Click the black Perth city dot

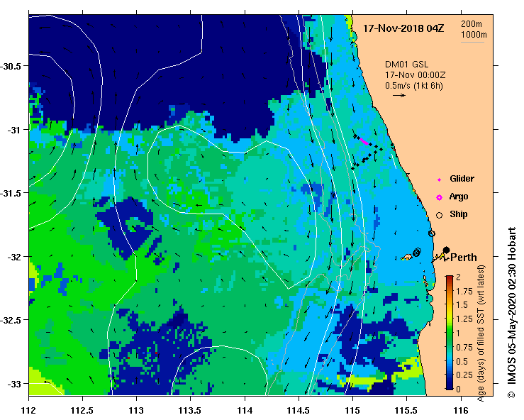[446, 250]
